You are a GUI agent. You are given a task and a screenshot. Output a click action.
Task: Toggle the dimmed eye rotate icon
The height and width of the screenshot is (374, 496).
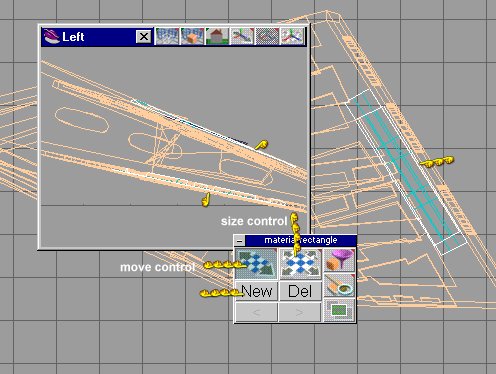coord(267,36)
